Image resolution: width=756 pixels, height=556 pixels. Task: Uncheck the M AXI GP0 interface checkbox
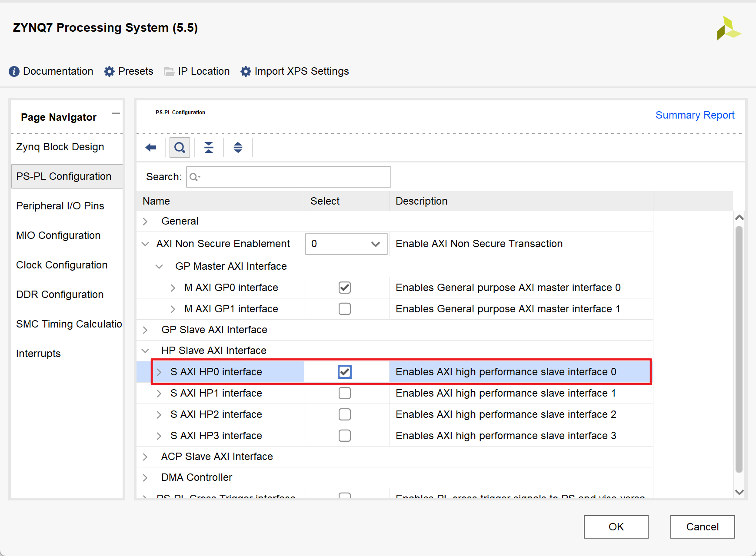[345, 288]
